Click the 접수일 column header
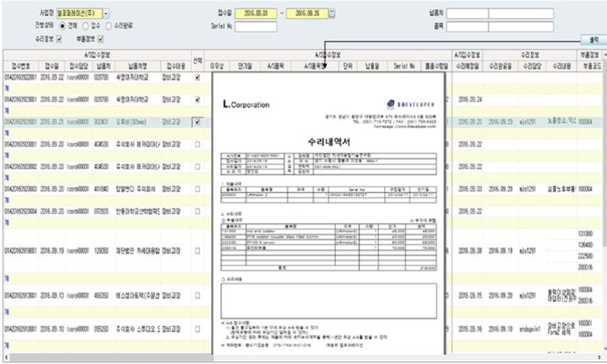The image size is (607, 364). 52,66
